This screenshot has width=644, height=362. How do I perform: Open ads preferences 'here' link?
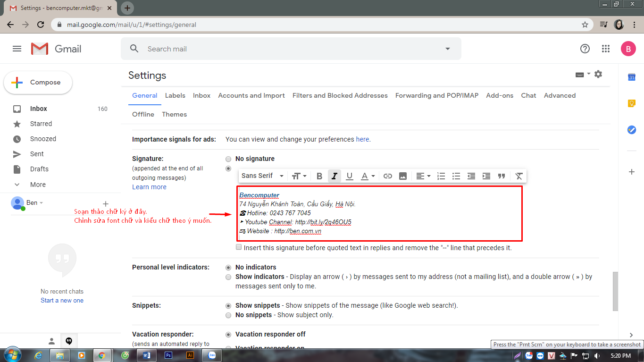click(x=362, y=139)
